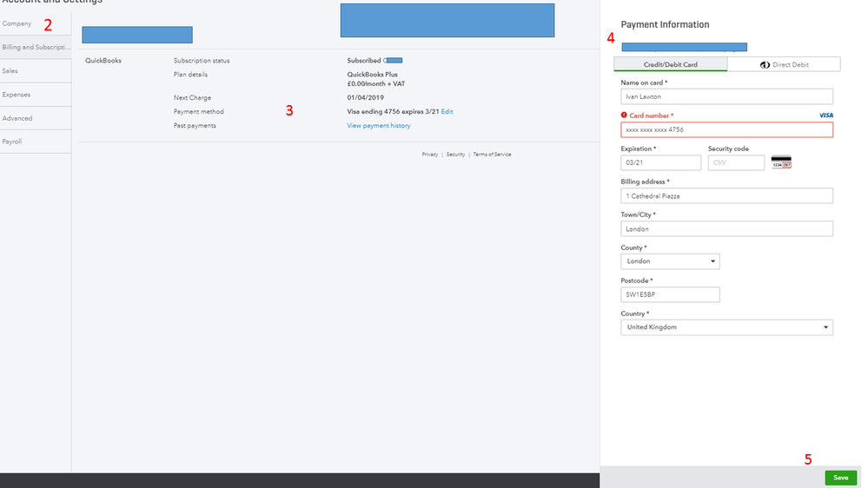This screenshot has height=488, width=868.
Task: Click the Billing address field
Action: click(x=726, y=196)
